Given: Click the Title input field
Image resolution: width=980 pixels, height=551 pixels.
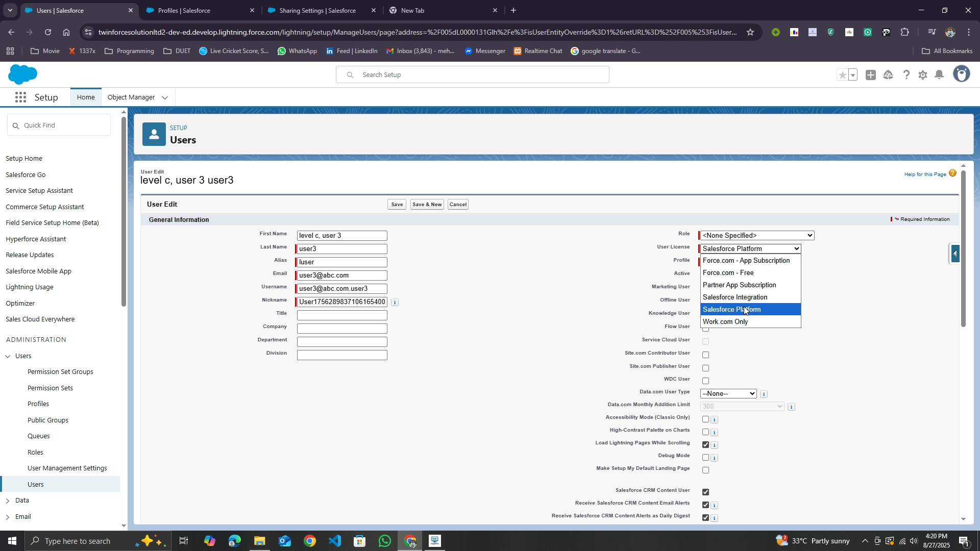Looking at the screenshot, I should click(342, 315).
